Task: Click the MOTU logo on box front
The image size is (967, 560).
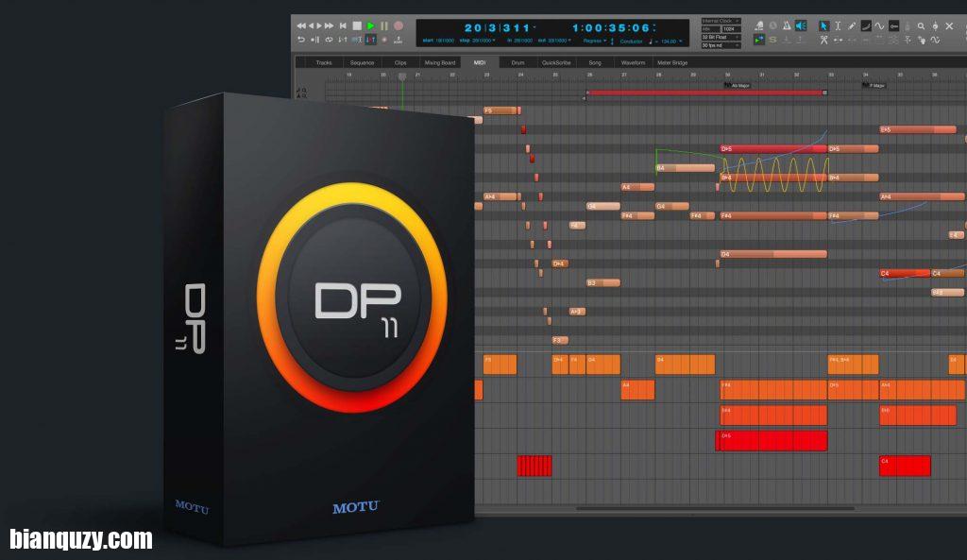Action: coord(356,507)
